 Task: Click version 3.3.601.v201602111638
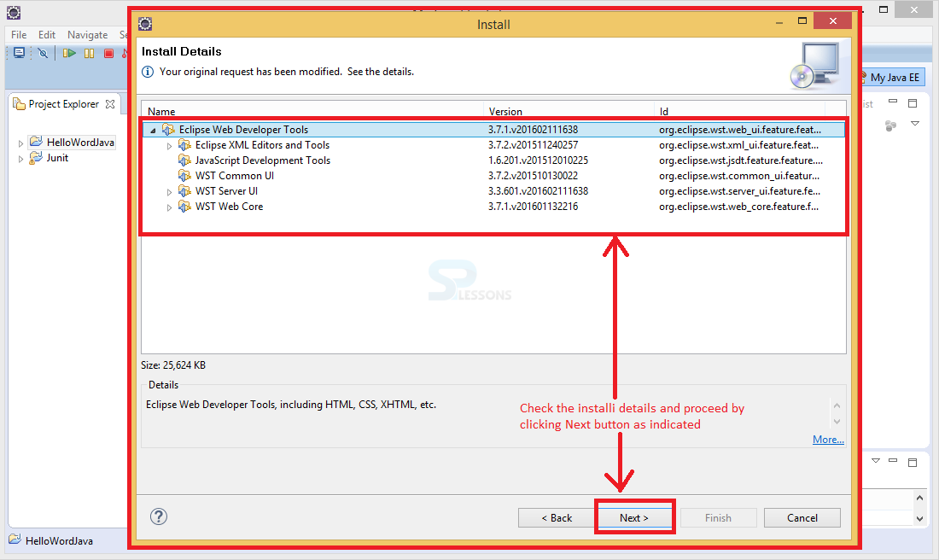coord(538,191)
